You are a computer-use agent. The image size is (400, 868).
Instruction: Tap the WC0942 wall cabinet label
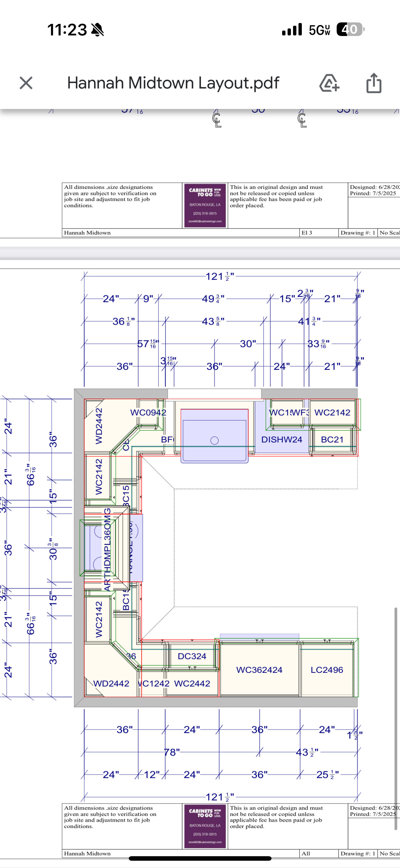click(148, 412)
